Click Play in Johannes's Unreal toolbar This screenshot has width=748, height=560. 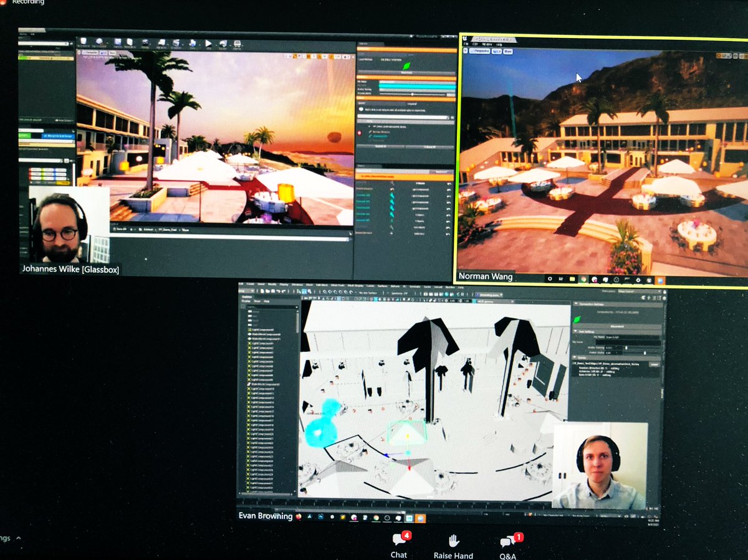209,44
